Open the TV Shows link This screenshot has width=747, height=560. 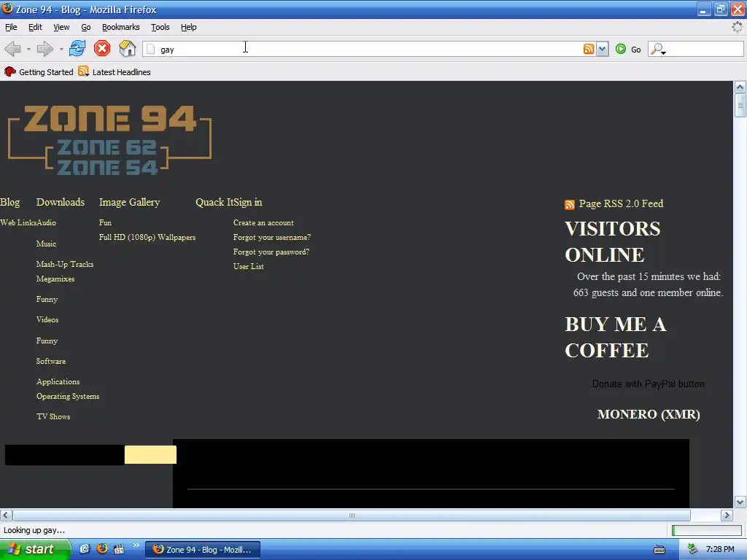pyautogui.click(x=53, y=416)
